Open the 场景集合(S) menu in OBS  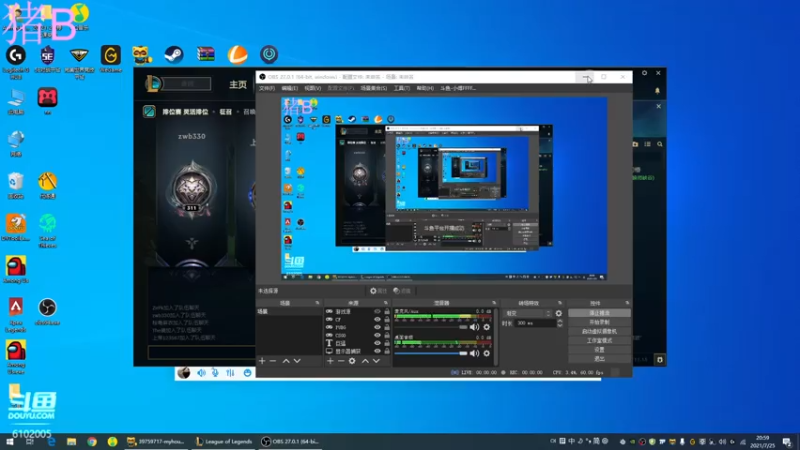pos(374,88)
